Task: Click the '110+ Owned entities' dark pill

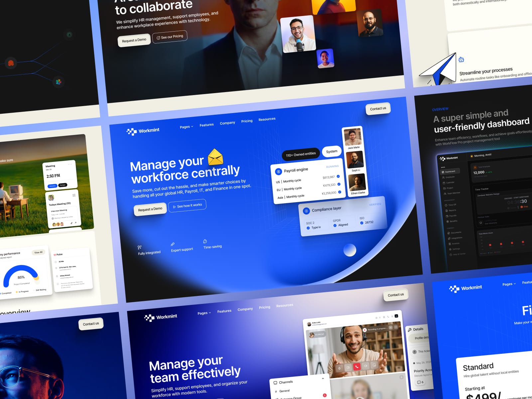Action: click(301, 154)
